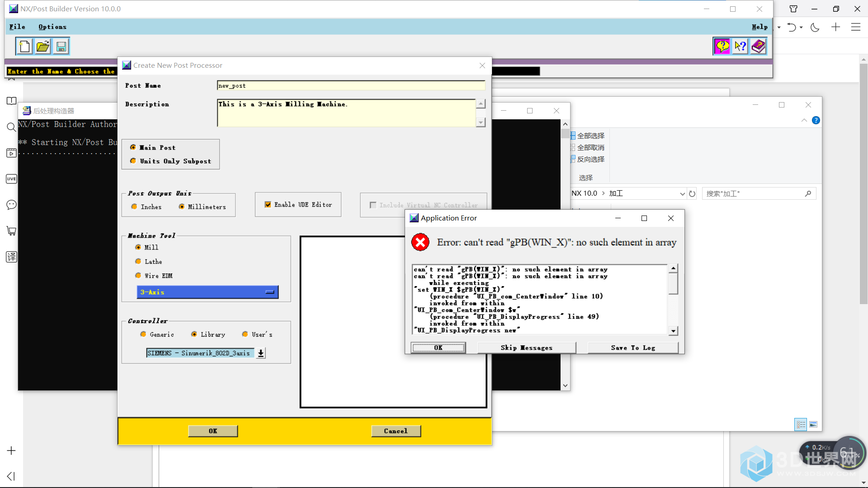Click the browser sidebar shopping cart icon
Screen dimensions: 868x488
[x=11, y=231]
